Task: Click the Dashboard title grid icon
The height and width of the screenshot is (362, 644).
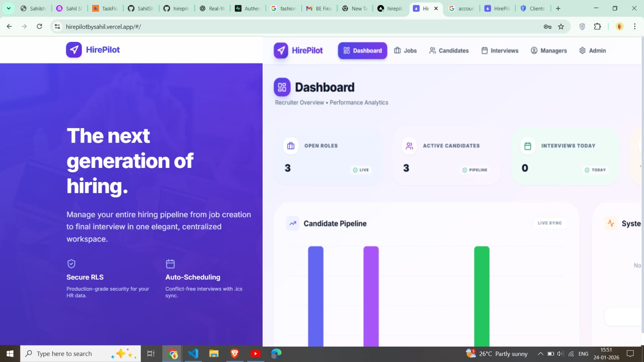Action: tap(282, 87)
